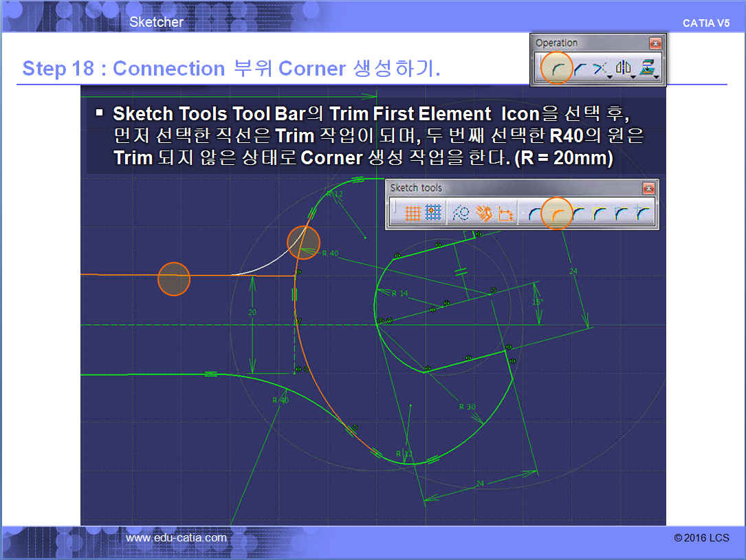The width and height of the screenshot is (746, 560).
Task: Close the Sketch tools toolbar
Action: click(x=648, y=188)
